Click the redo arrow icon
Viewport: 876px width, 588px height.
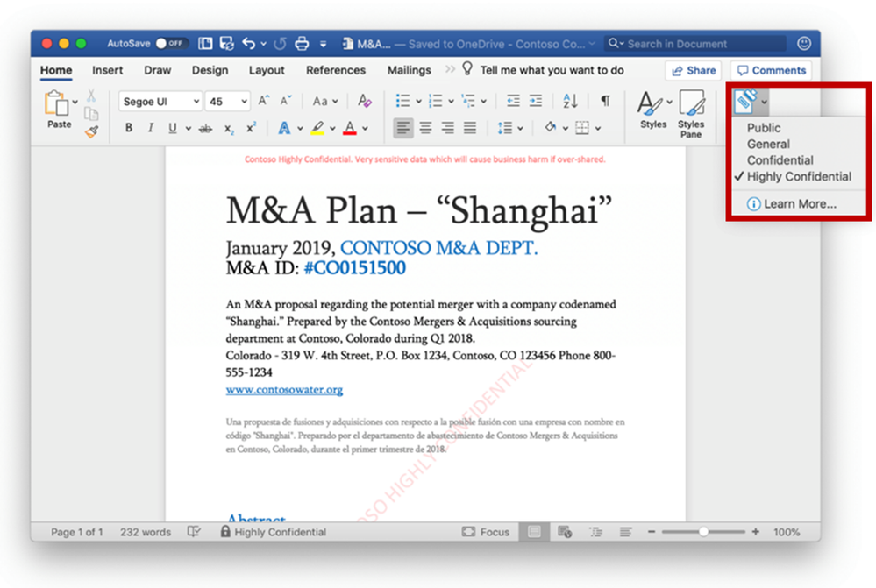tap(281, 44)
